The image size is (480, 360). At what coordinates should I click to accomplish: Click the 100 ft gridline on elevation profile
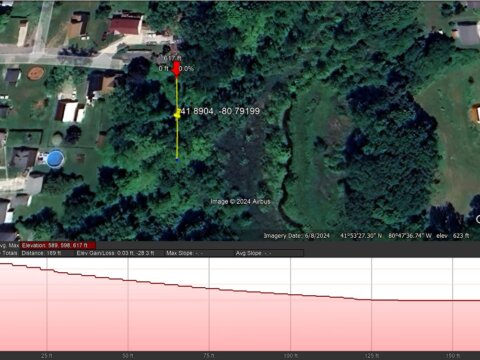pos(290,304)
